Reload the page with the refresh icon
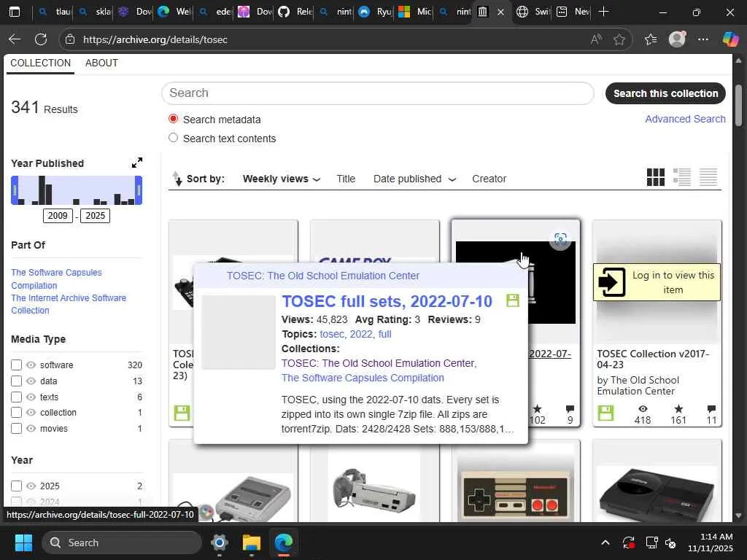 point(41,39)
